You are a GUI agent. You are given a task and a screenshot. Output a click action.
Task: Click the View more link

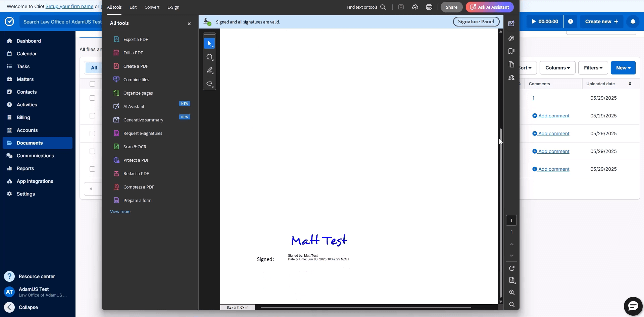(120, 212)
